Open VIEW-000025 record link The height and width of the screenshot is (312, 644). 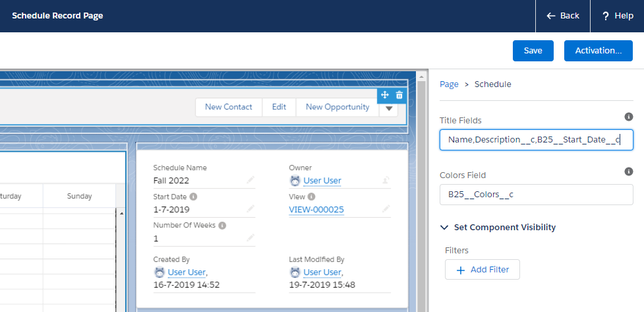pyautogui.click(x=316, y=210)
